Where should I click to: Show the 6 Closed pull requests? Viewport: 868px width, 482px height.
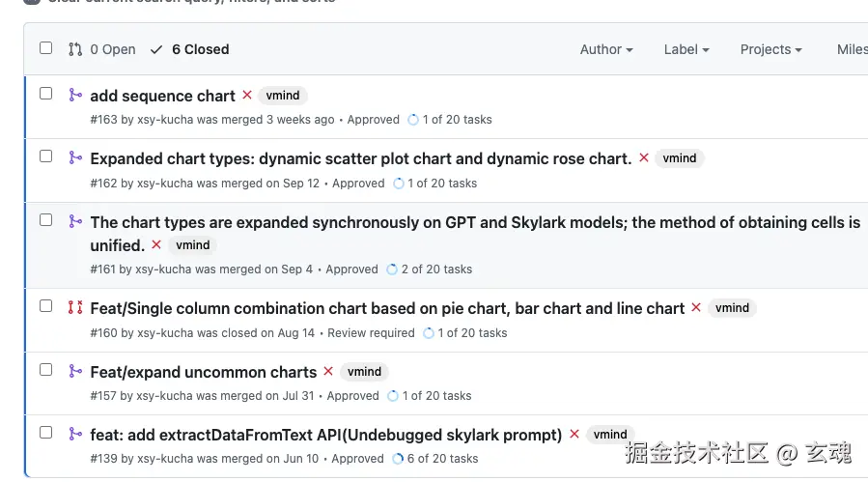pos(190,49)
